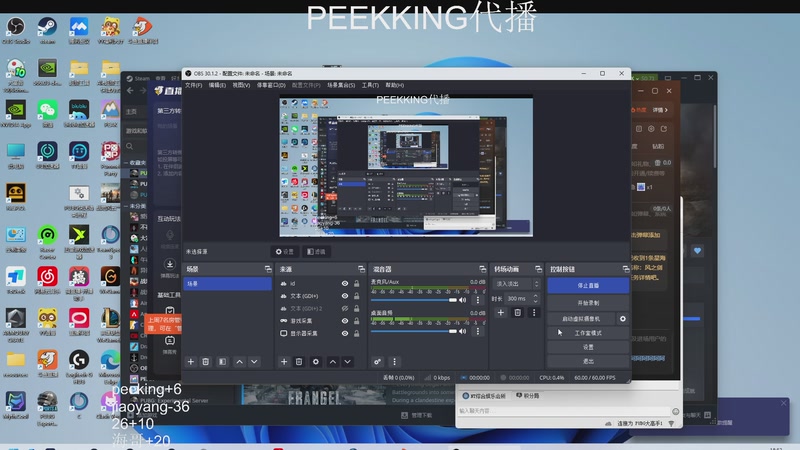Open OBS Studio desktop shortcut
The width and height of the screenshot is (800, 450).
point(16,30)
